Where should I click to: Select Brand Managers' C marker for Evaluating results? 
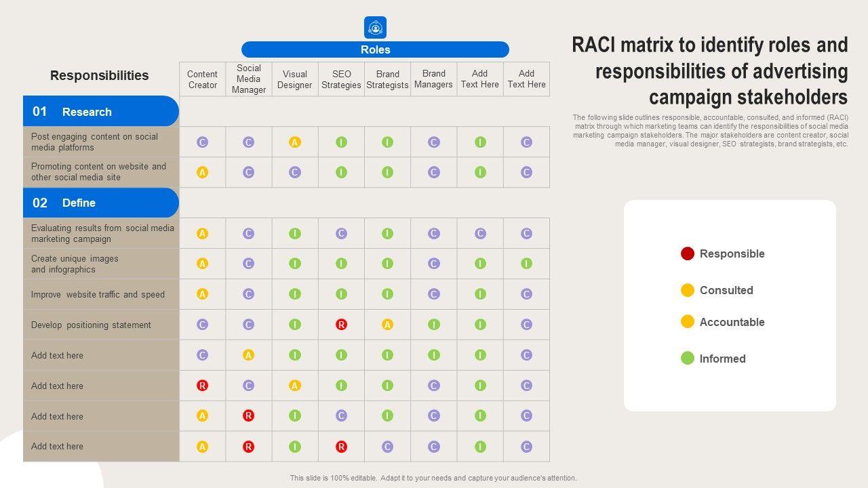pos(434,233)
